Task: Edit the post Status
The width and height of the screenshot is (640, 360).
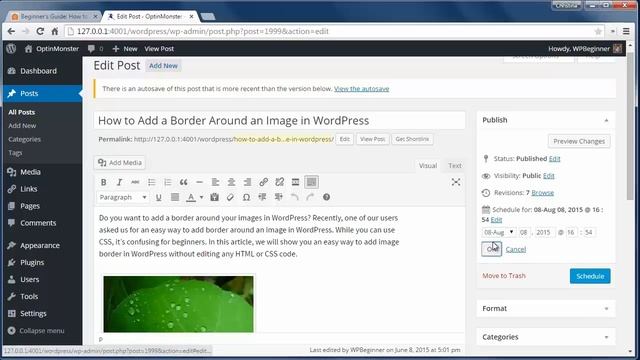Action: (554, 159)
